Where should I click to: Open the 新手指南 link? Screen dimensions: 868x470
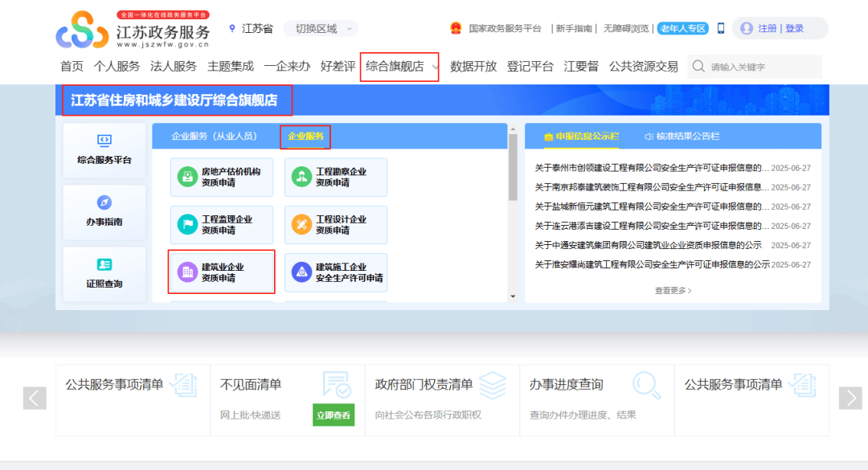point(574,28)
